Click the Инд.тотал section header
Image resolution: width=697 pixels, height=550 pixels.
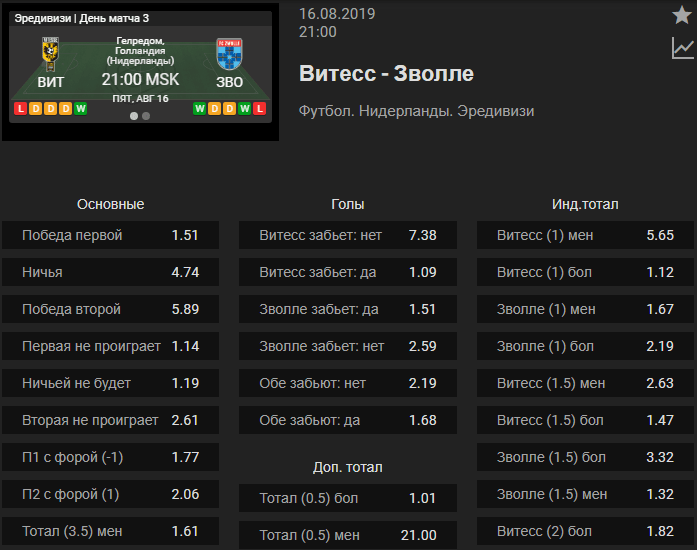pyautogui.click(x=585, y=204)
